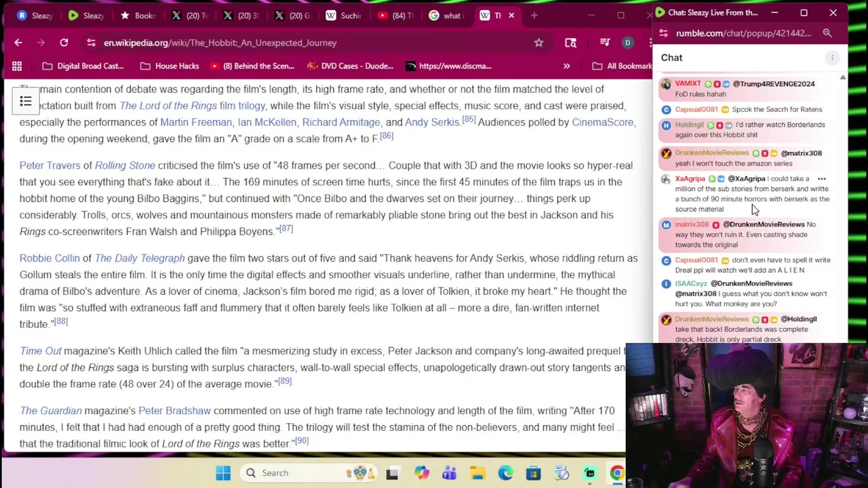Open The Daily Telegraph link
Viewport: 868px width, 488px height.
(140, 258)
